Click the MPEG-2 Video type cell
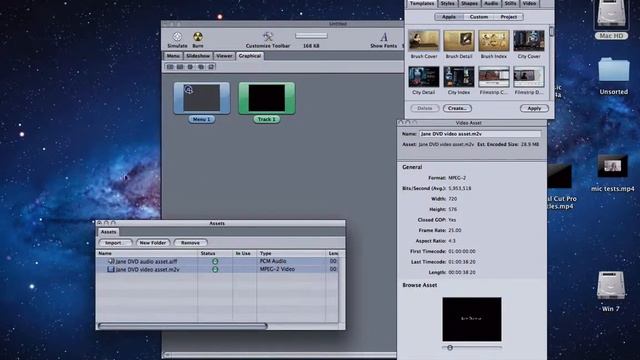The image size is (640, 360). [x=291, y=269]
